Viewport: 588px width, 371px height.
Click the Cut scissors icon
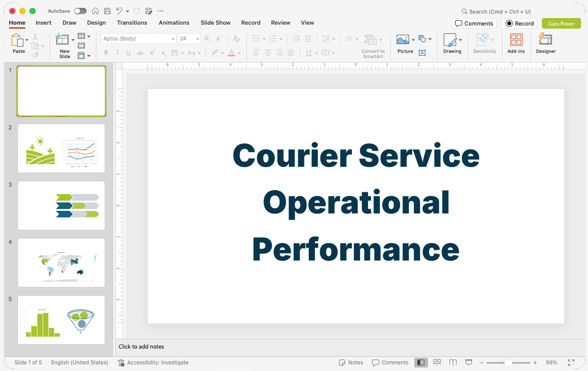pyautogui.click(x=35, y=37)
